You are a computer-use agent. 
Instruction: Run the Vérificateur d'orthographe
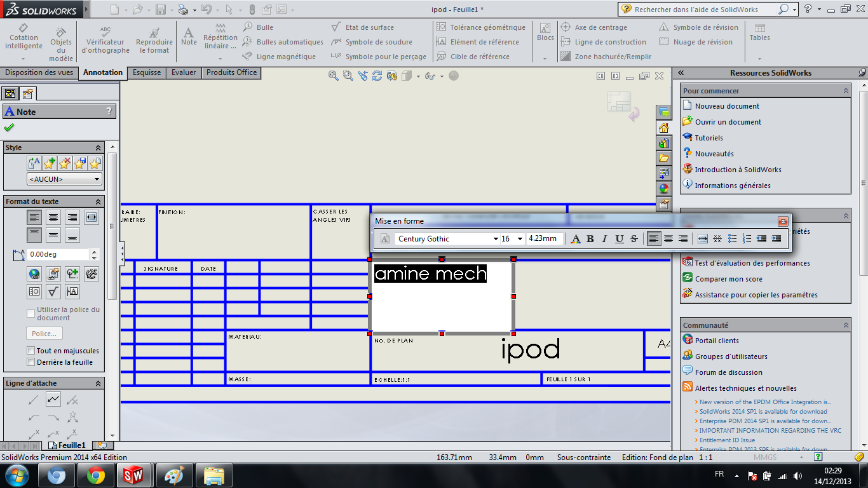click(104, 41)
